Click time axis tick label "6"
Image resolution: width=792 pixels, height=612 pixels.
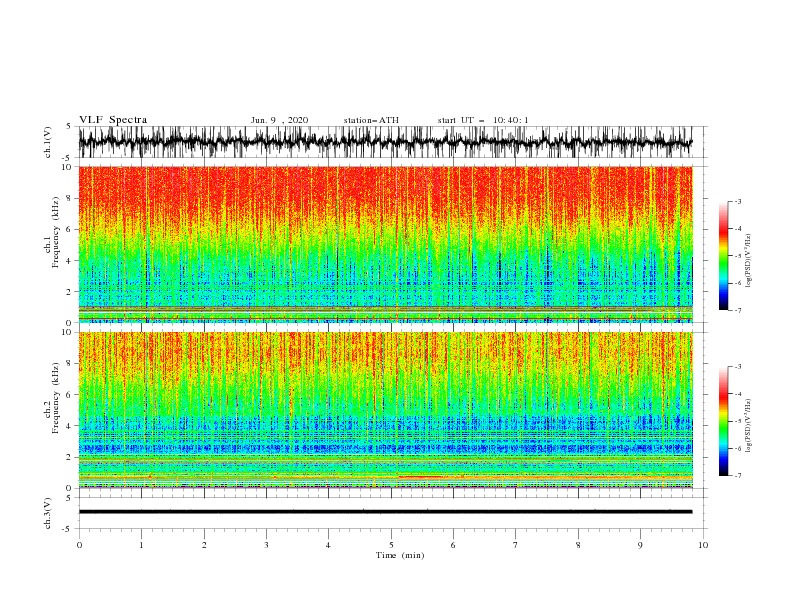(453, 545)
